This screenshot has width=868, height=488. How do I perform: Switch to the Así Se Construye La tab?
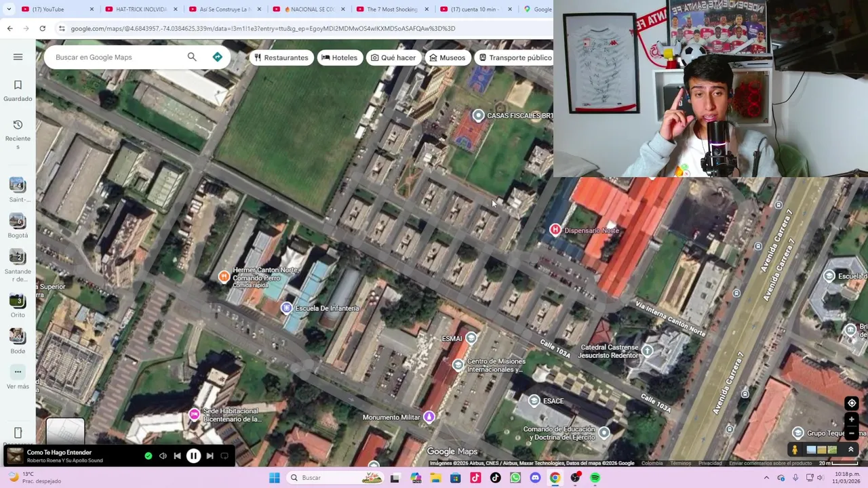pyautogui.click(x=224, y=9)
